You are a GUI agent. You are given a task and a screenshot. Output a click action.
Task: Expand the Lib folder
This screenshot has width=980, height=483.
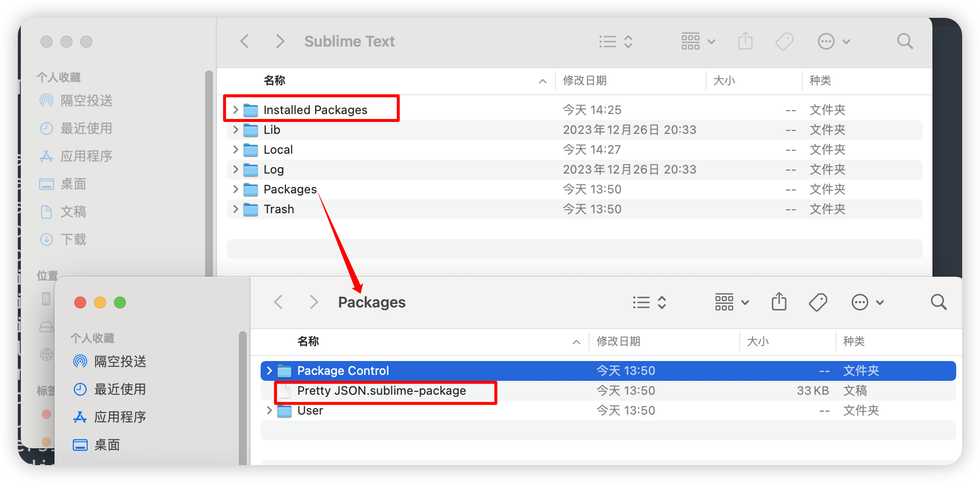236,129
